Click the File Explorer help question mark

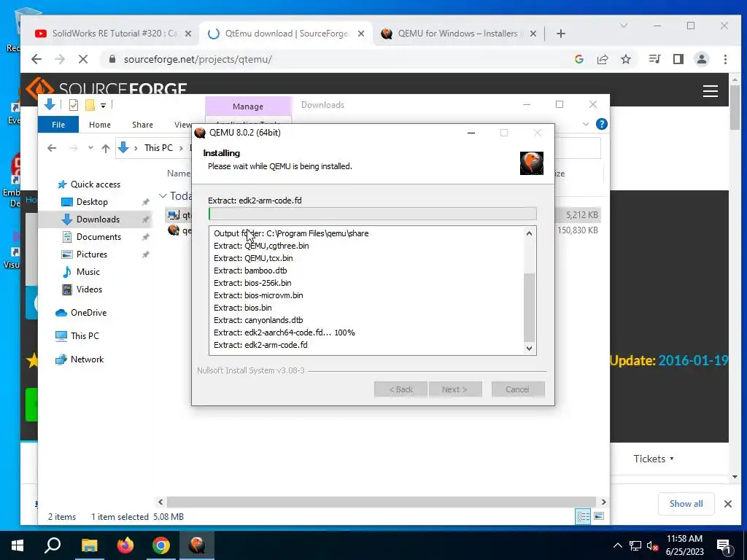(x=602, y=124)
